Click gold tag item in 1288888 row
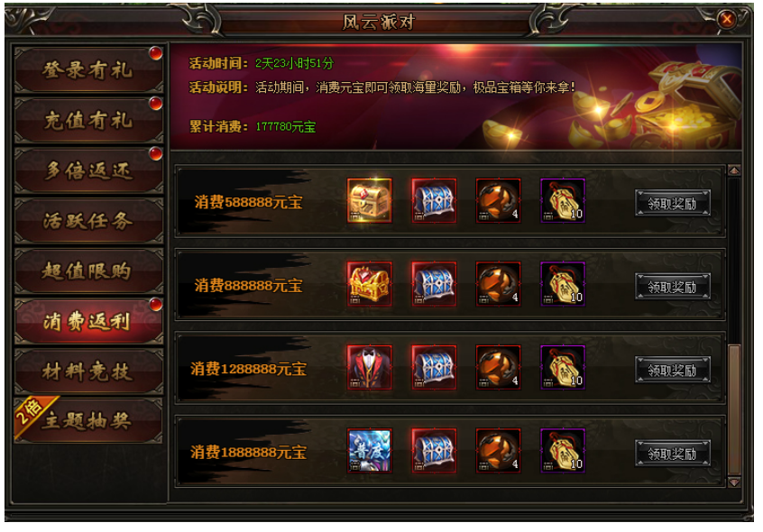This screenshot has height=532, width=763. coord(563,368)
